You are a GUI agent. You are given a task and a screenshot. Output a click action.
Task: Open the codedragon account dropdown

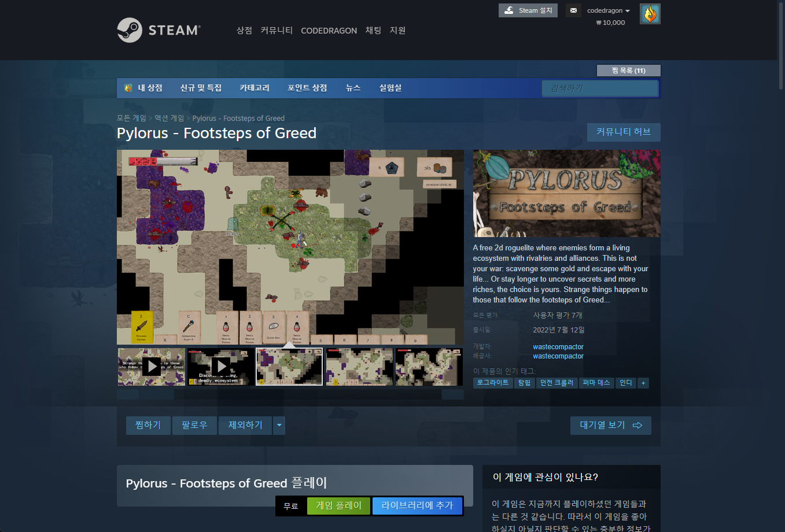pos(609,10)
